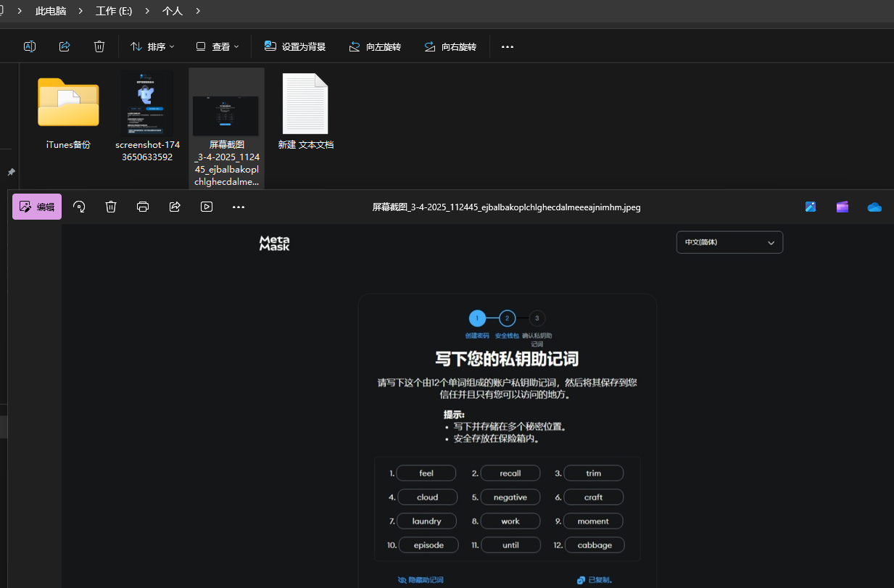Open the 排序 sort dropdown
The width and height of the screenshot is (894, 588).
pos(152,46)
